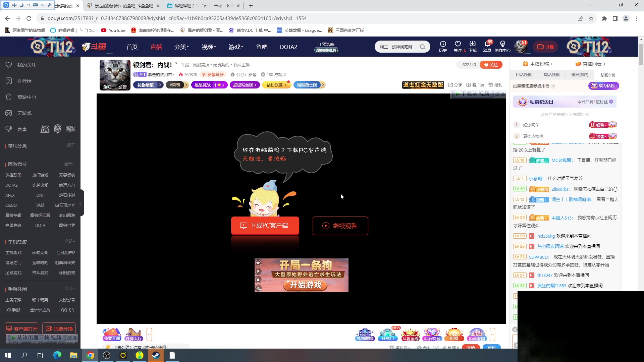Collapse the left sidebar using the arrow
The height and width of the screenshot is (362, 644).
coord(80,203)
